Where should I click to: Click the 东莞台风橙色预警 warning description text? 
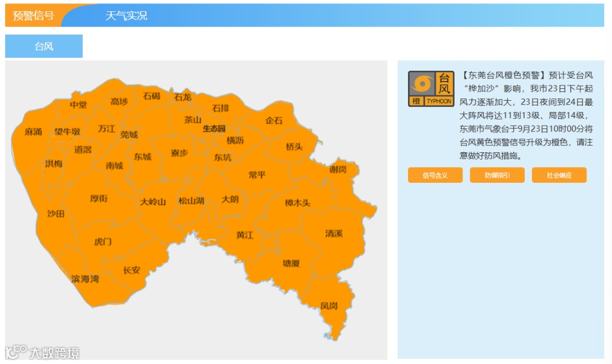click(526, 115)
